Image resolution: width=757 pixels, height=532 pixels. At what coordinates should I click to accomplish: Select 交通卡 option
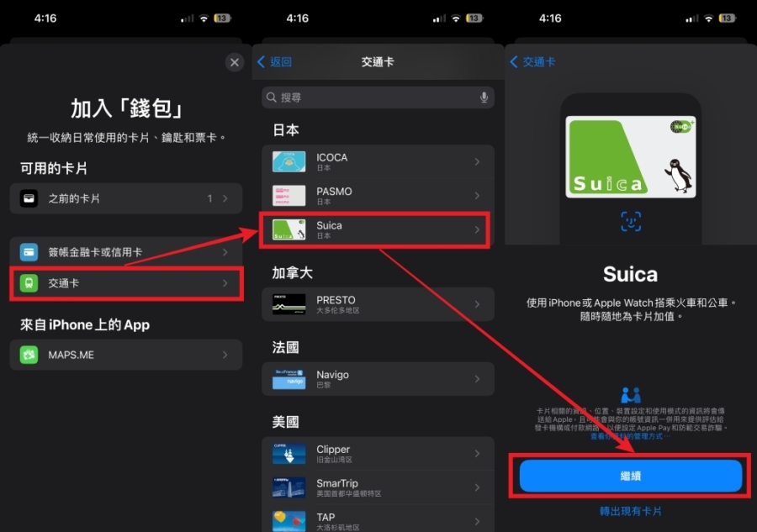(x=126, y=283)
